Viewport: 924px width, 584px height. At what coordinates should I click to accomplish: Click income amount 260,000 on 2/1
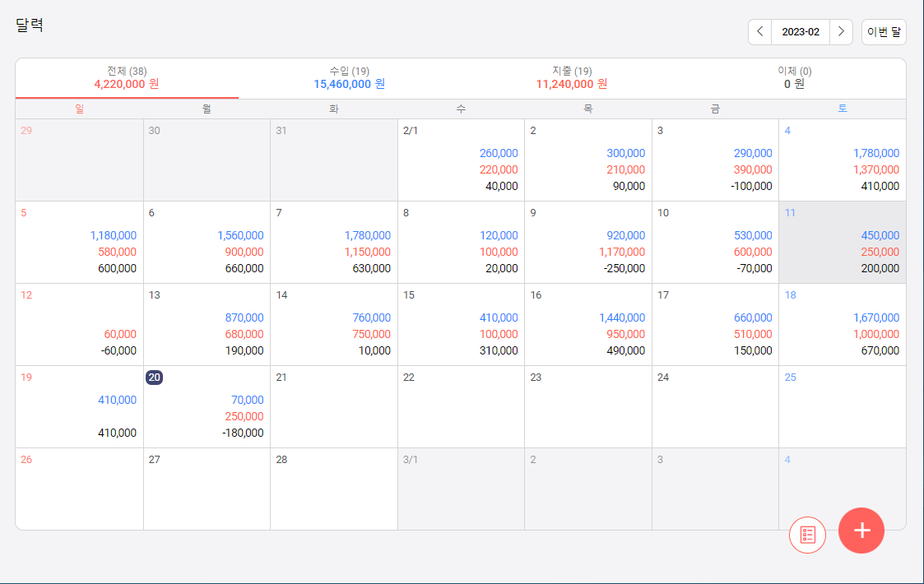499,153
